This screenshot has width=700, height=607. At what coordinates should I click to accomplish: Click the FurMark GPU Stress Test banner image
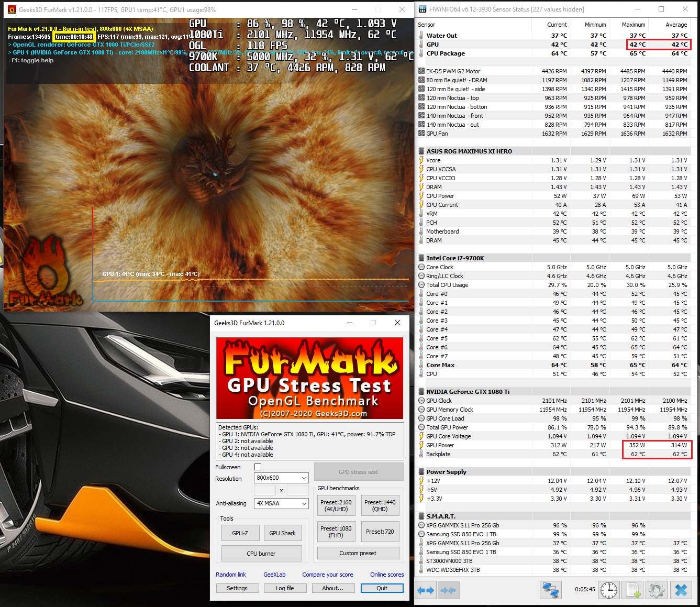click(x=309, y=378)
